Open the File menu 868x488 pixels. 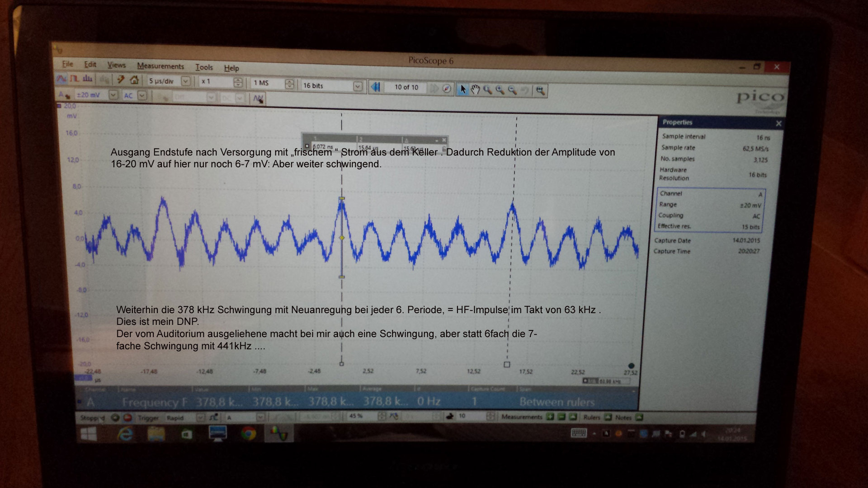(x=67, y=64)
